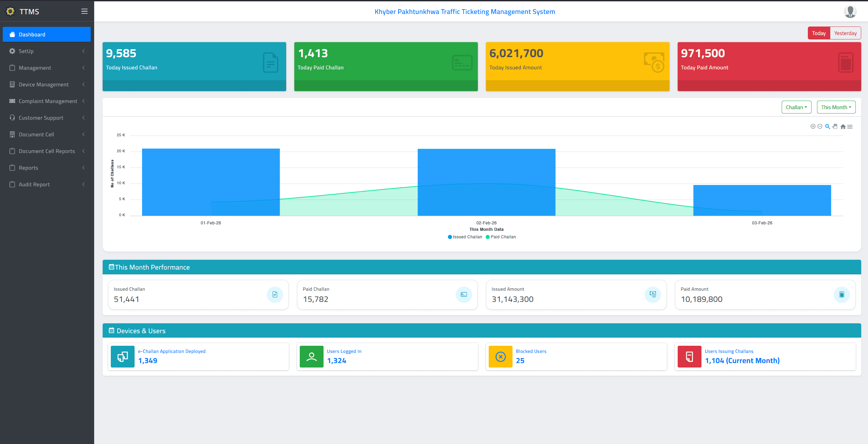868x444 pixels.
Task: Click the Today Paid Challan card icon
Action: point(462,63)
